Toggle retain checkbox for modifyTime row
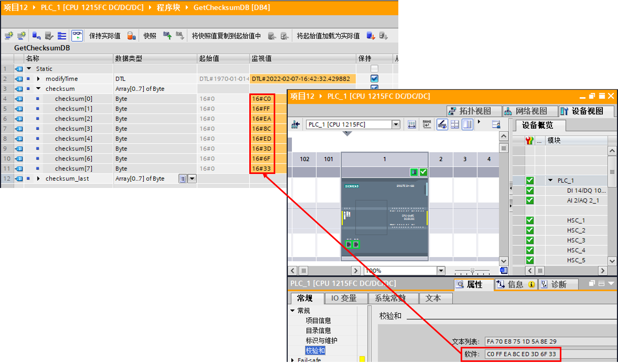 click(374, 79)
